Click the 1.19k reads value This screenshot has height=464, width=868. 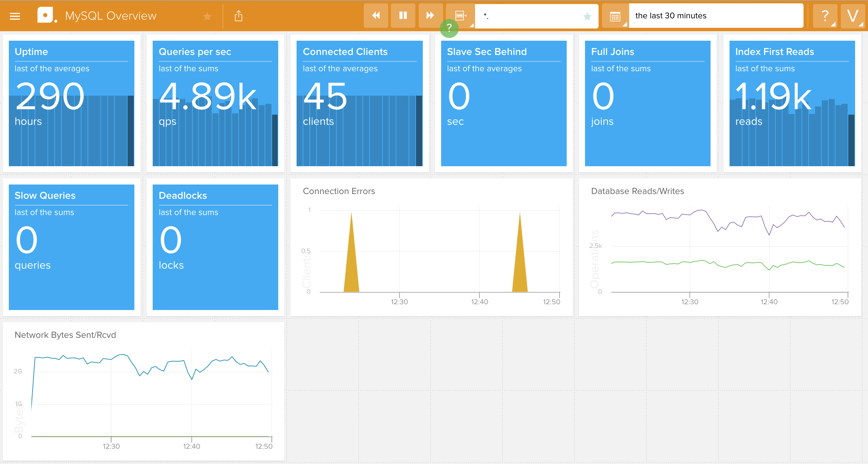[x=773, y=97]
